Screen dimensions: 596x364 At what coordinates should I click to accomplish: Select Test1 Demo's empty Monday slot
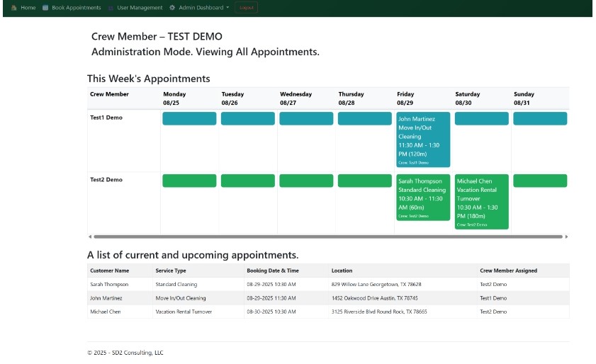pyautogui.click(x=189, y=118)
